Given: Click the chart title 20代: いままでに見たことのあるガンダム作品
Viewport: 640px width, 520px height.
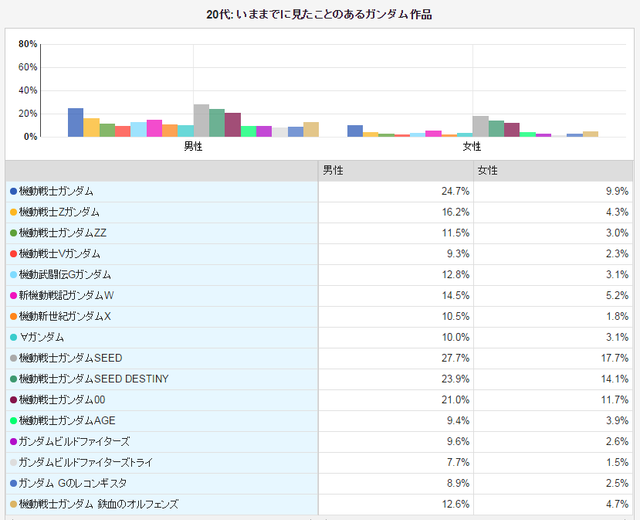Looking at the screenshot, I should [x=319, y=15].
